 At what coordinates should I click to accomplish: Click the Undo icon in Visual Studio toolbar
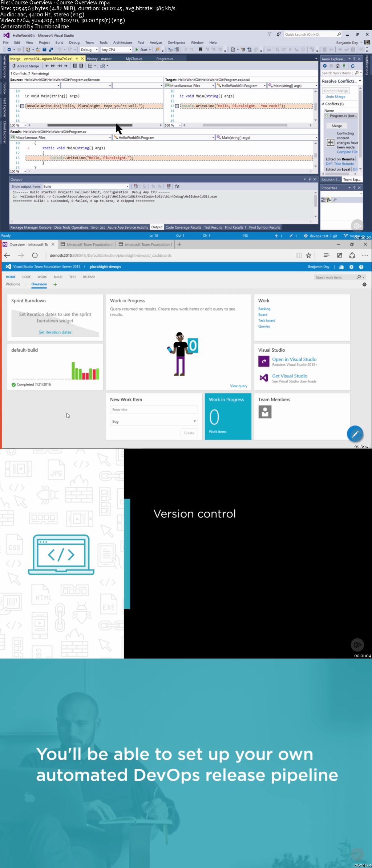[59, 49]
